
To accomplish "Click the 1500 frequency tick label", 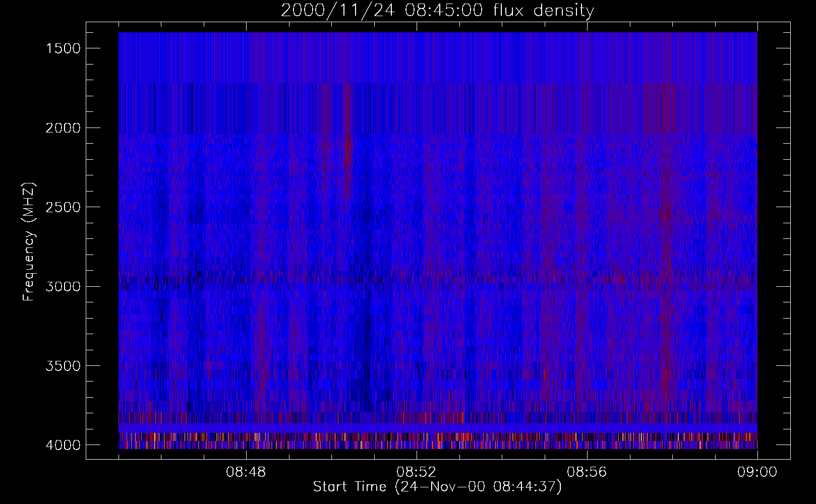I will coord(63,48).
